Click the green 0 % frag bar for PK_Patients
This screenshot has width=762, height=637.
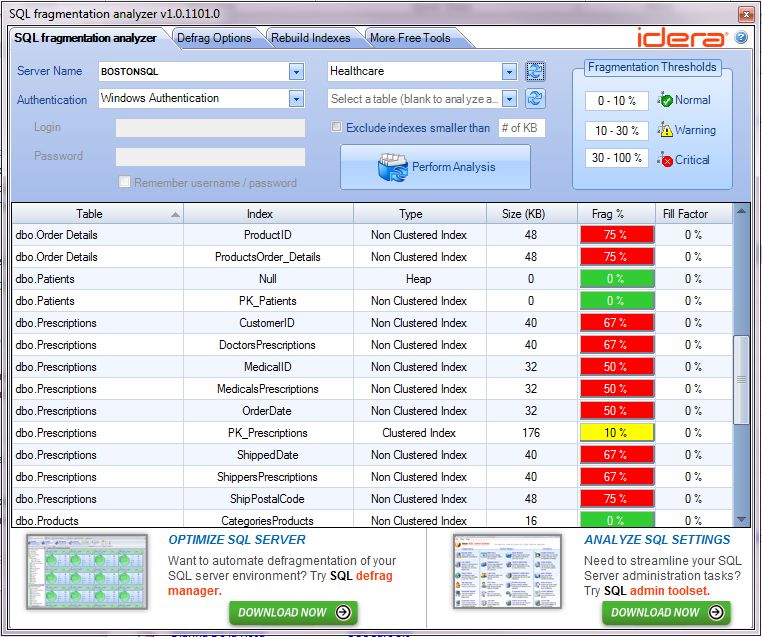click(617, 301)
